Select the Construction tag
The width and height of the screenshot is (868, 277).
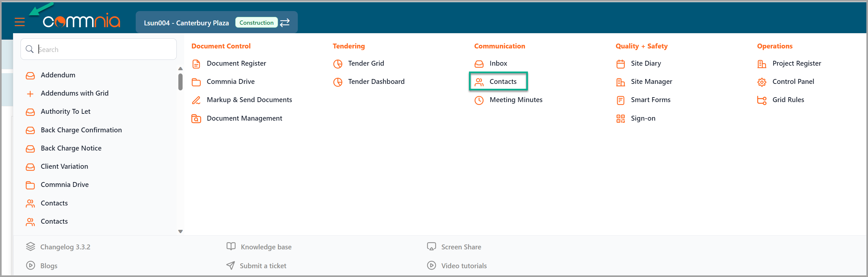(x=256, y=22)
